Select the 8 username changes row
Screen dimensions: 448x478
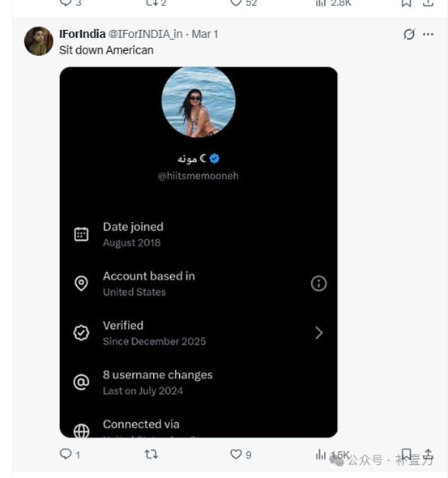pos(198,382)
